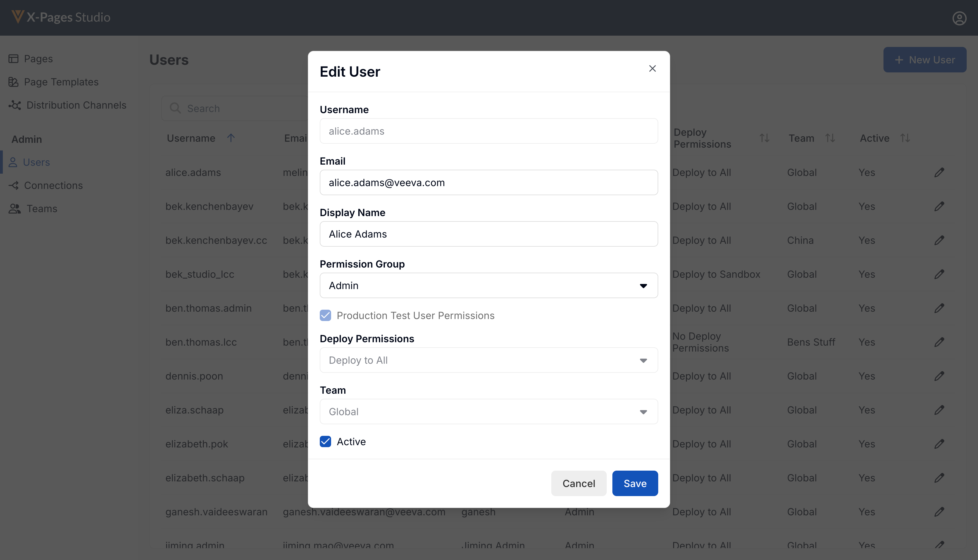Click into the Email input field
The height and width of the screenshot is (560, 978).
pyautogui.click(x=489, y=182)
